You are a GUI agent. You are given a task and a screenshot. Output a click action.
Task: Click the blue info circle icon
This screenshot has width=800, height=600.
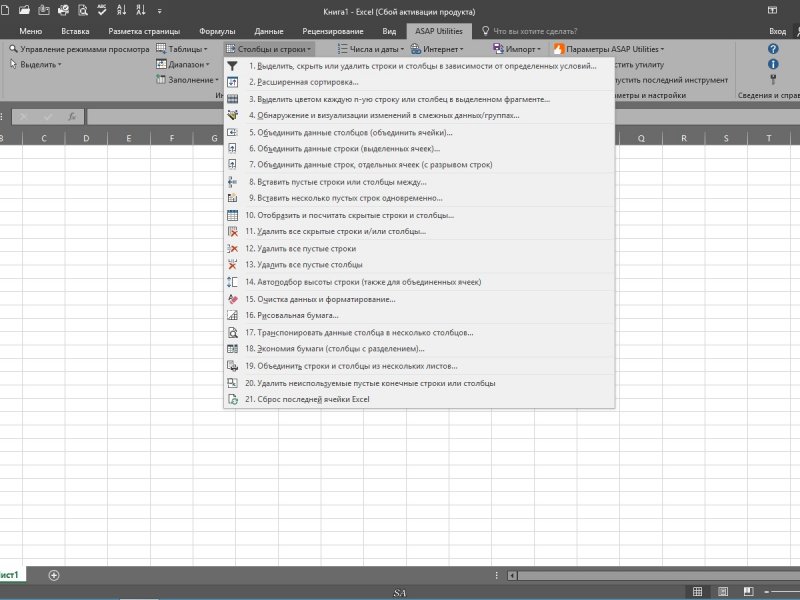(x=773, y=64)
